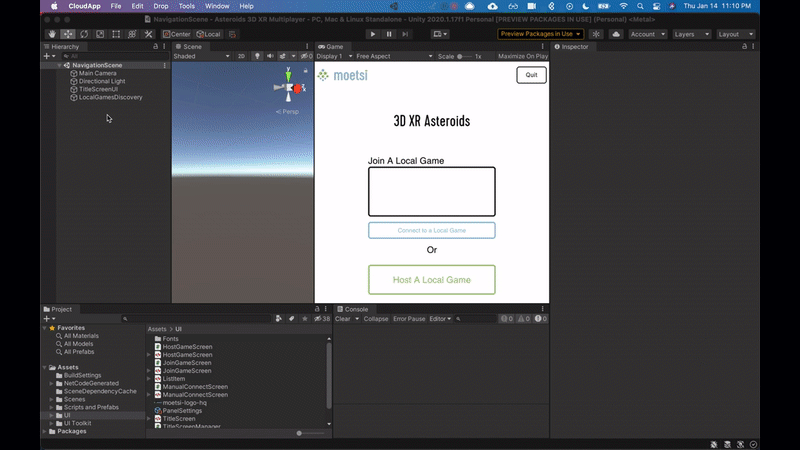Switch to the Console tab
Viewport: 800px width, 450px height.
click(x=356, y=309)
